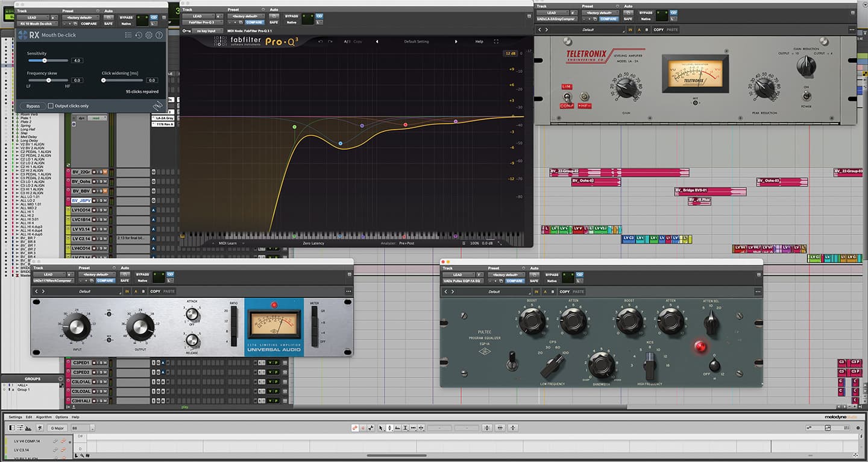Select B setting in LA-2A plugin
This screenshot has height=462, width=868.
coord(647,30)
